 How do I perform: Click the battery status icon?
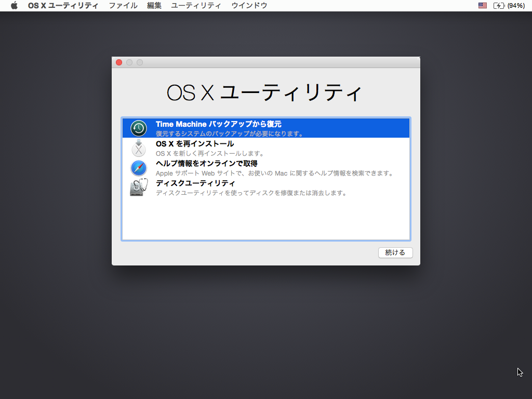coord(499,5)
